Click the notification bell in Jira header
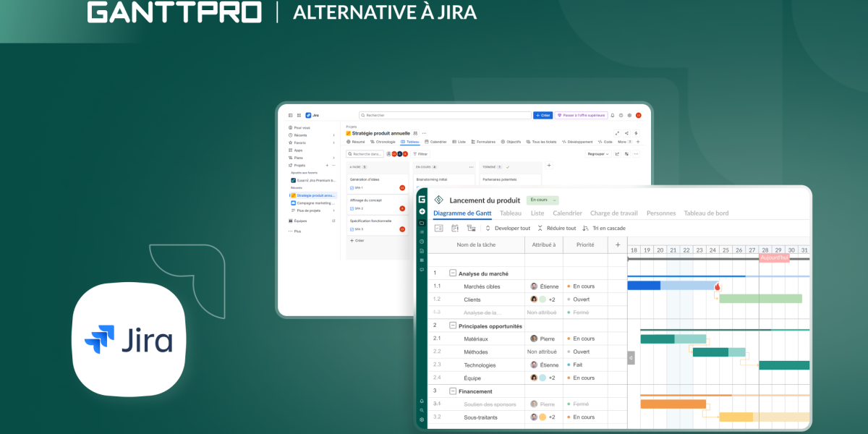 (612, 115)
